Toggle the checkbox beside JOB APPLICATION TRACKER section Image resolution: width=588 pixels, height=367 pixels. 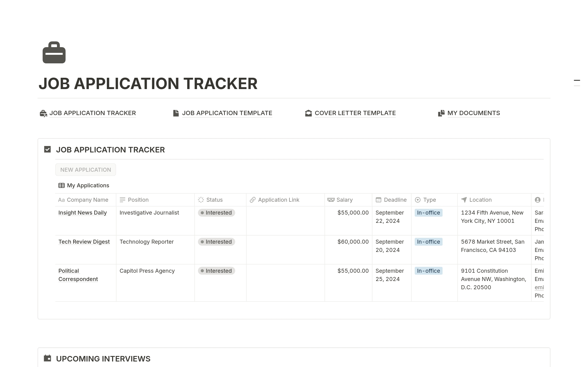coord(47,149)
